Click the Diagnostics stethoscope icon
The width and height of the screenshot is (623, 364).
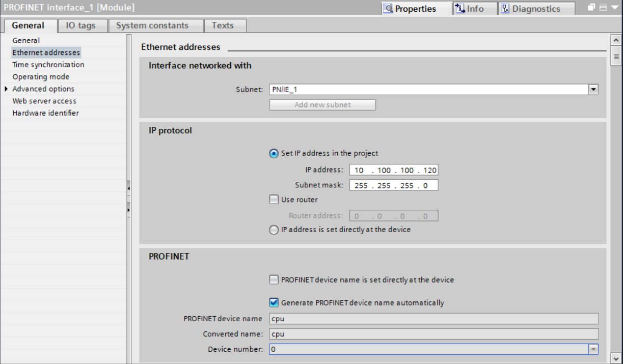[505, 8]
